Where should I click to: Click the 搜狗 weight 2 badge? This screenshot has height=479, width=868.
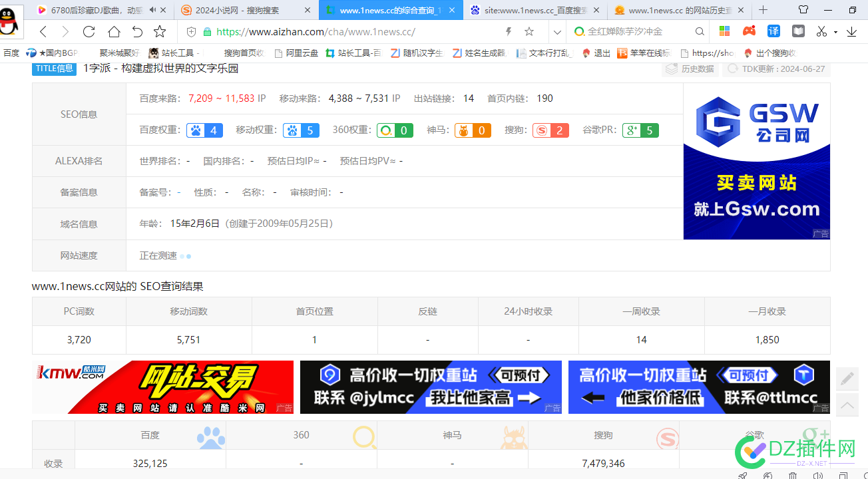pos(550,130)
